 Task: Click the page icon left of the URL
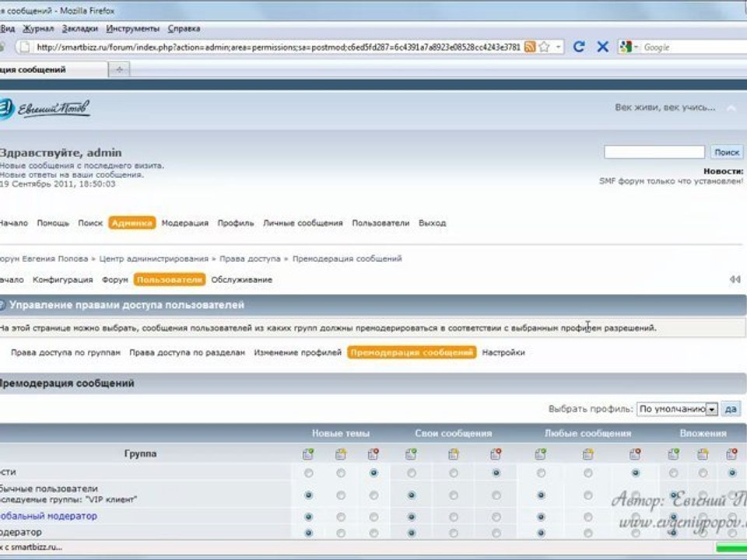pyautogui.click(x=24, y=47)
